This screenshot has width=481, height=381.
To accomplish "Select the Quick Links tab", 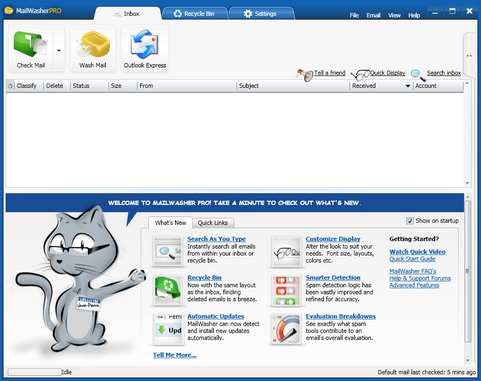I will tap(212, 223).
